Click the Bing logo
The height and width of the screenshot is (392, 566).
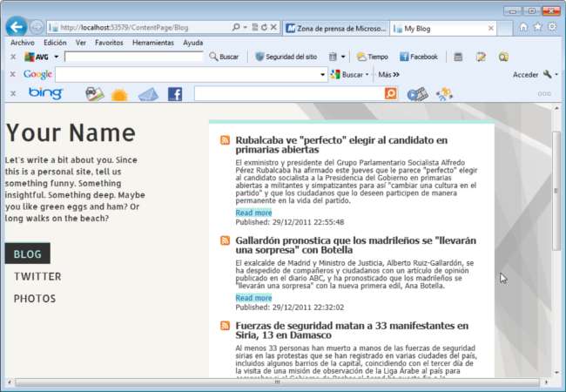coord(45,93)
